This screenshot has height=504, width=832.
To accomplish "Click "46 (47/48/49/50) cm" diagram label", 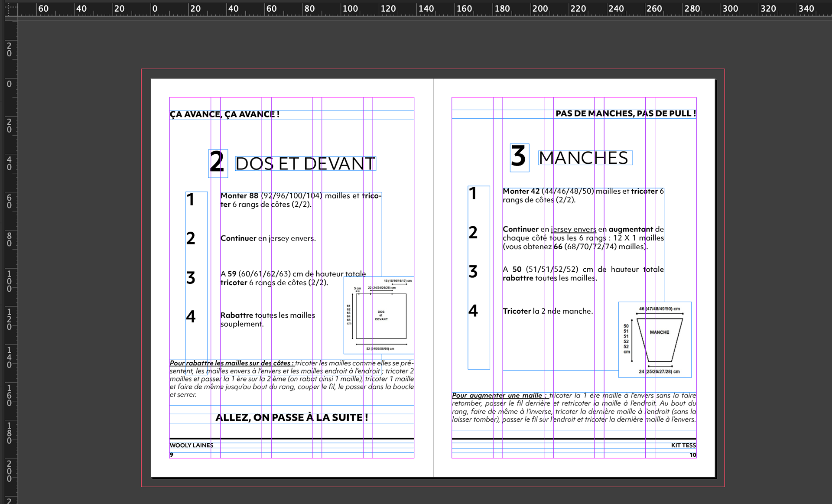I will click(659, 309).
